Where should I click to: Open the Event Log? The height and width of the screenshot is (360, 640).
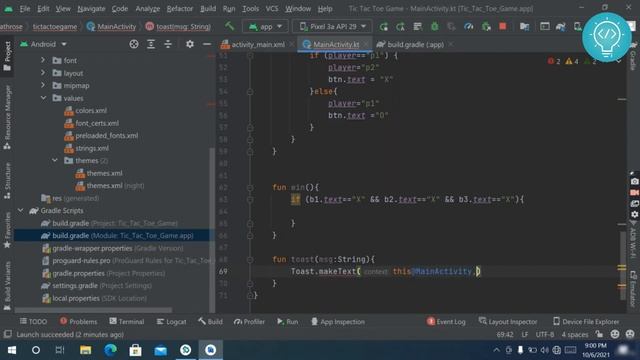[x=446, y=322]
